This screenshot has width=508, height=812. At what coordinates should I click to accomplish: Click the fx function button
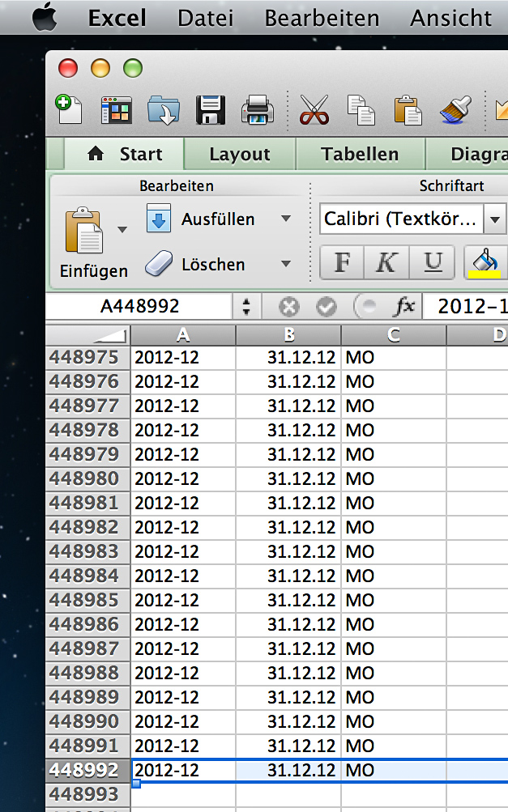pyautogui.click(x=403, y=307)
